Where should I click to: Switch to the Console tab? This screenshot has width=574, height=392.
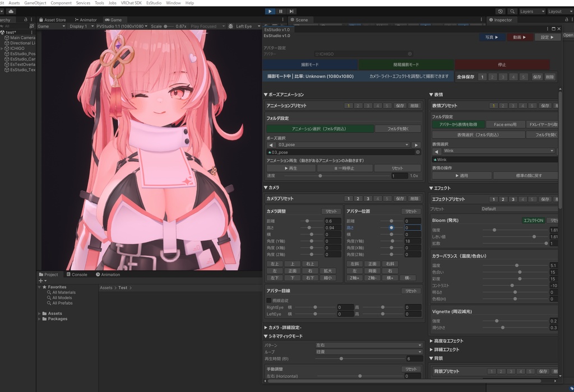(77, 274)
